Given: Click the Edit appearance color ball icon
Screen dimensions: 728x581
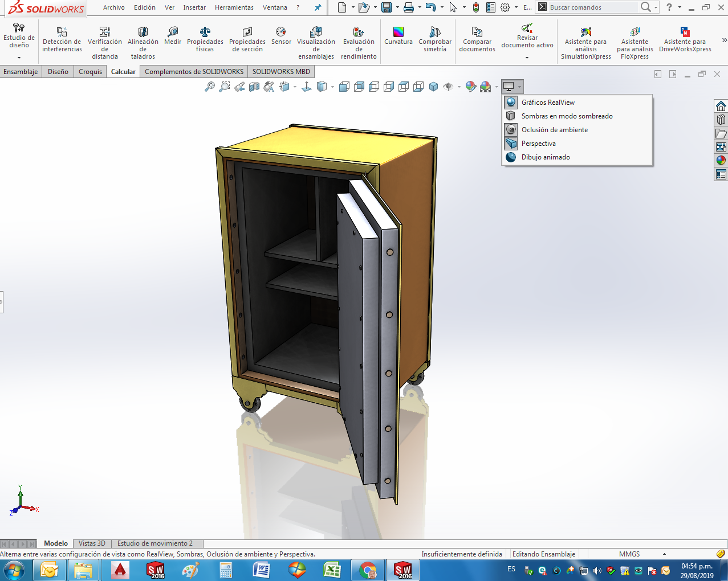Looking at the screenshot, I should (471, 87).
